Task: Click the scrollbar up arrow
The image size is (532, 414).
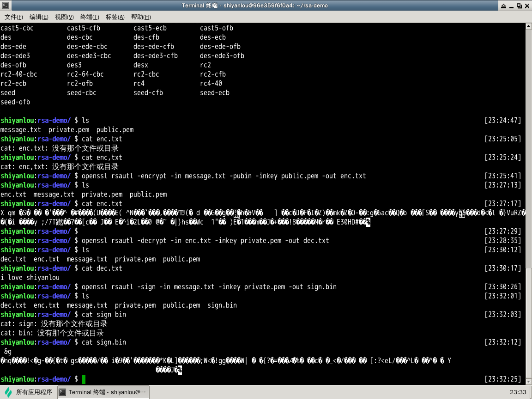Action: tap(528, 26)
